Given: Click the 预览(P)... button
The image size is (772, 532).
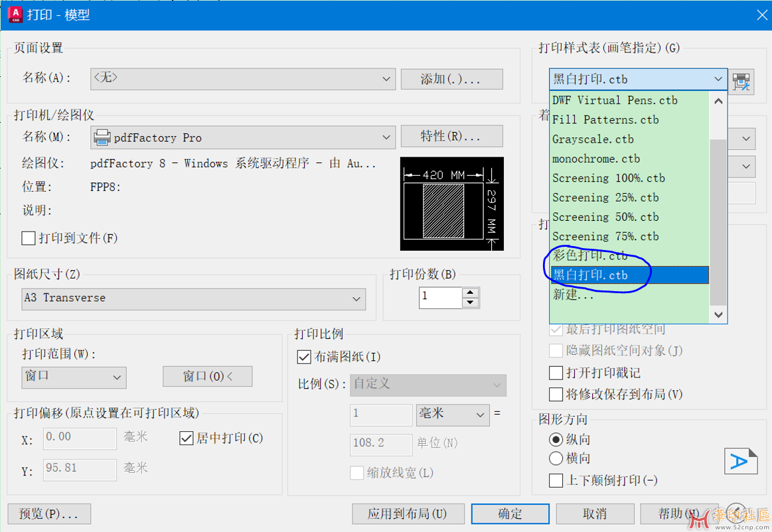Looking at the screenshot, I should pyautogui.click(x=48, y=514).
